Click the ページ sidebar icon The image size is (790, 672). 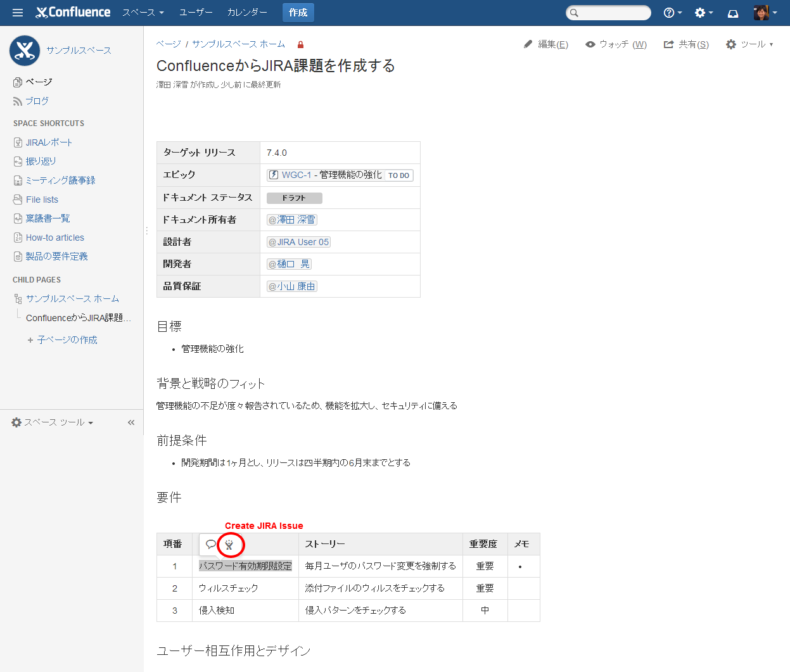pyautogui.click(x=18, y=82)
